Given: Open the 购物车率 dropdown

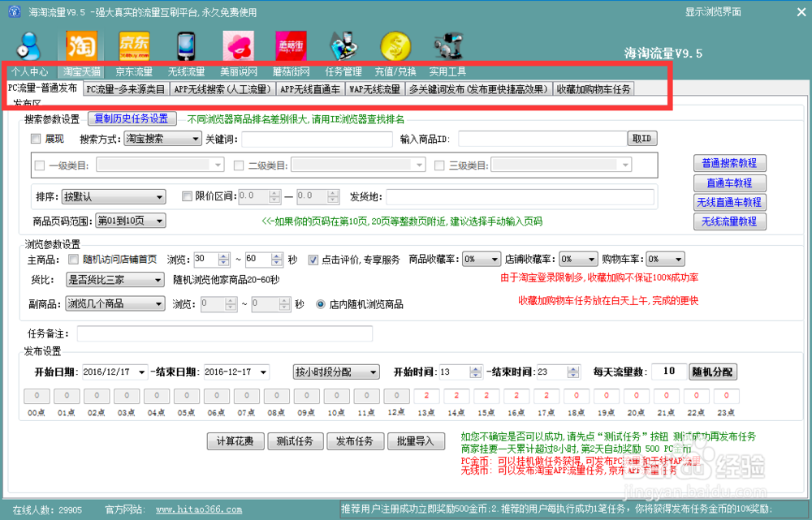Looking at the screenshot, I should coord(666,259).
